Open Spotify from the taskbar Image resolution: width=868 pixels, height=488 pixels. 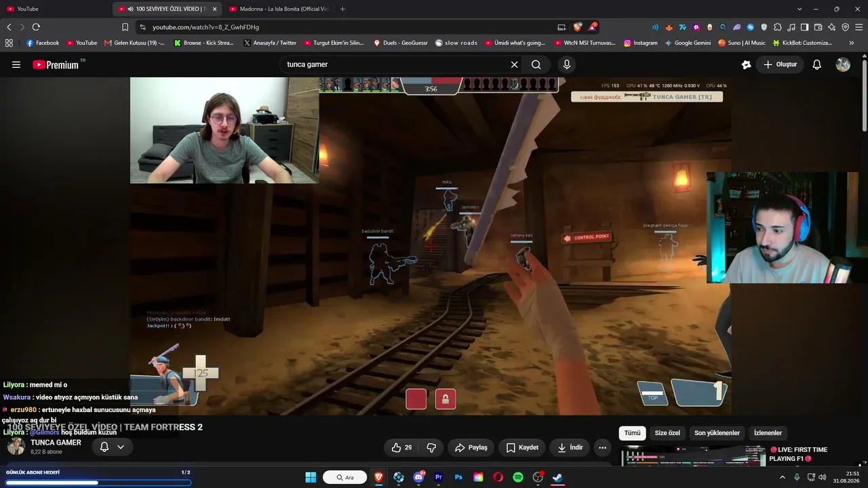click(518, 477)
